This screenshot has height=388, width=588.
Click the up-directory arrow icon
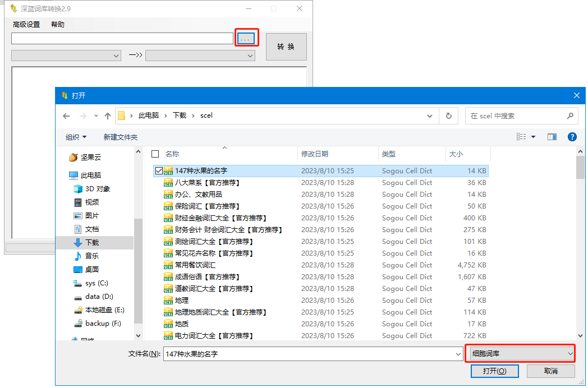click(107, 116)
